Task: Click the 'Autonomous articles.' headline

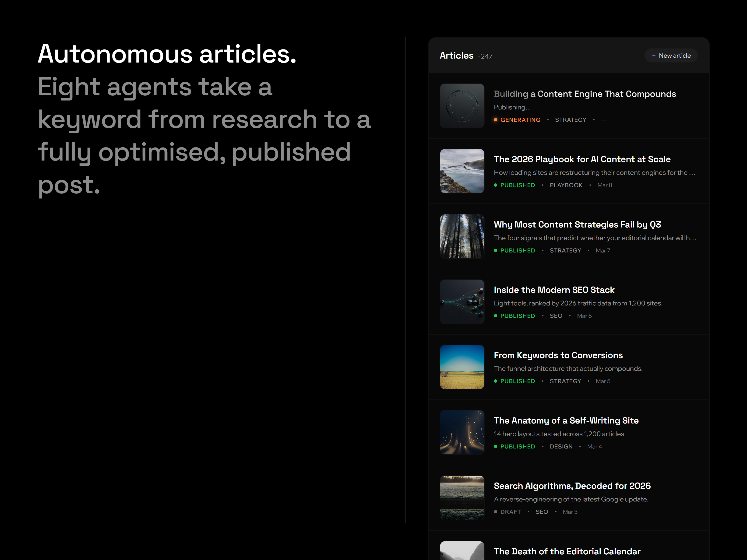Action: coord(167,54)
